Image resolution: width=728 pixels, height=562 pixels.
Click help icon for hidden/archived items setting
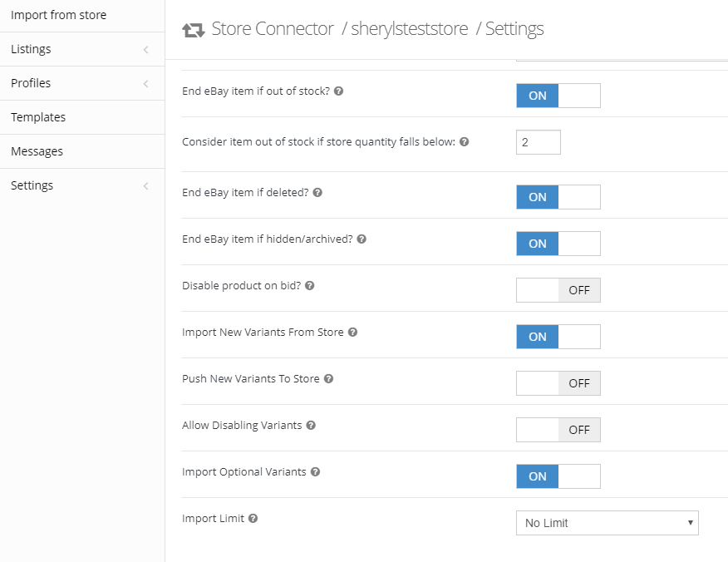361,239
